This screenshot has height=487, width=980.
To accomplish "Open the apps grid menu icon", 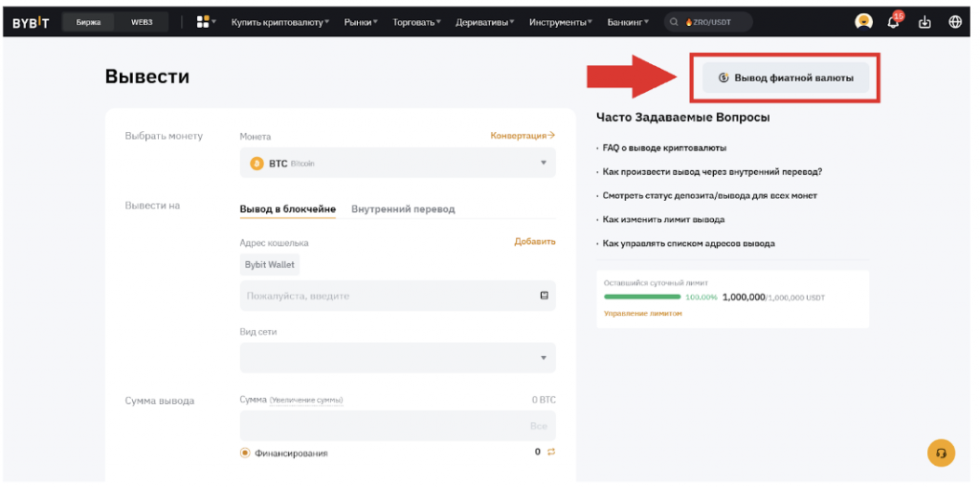I will (x=202, y=22).
